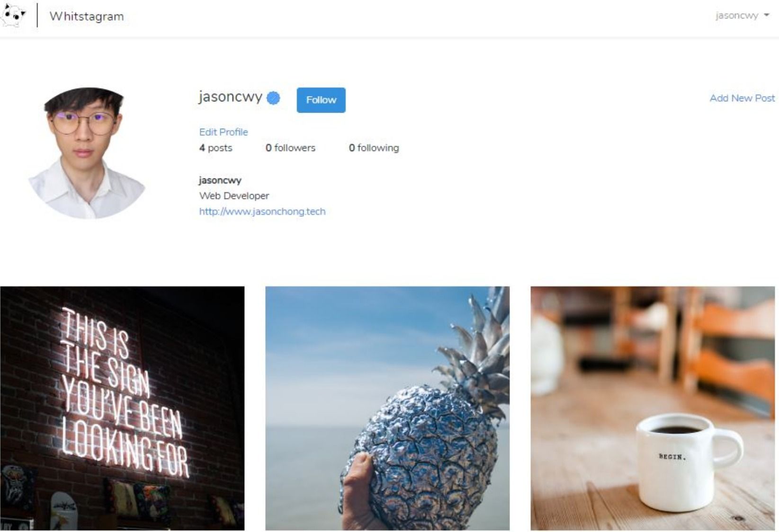The width and height of the screenshot is (779, 532).
Task: Click the Whitstagram brand title
Action: pyautogui.click(x=87, y=16)
